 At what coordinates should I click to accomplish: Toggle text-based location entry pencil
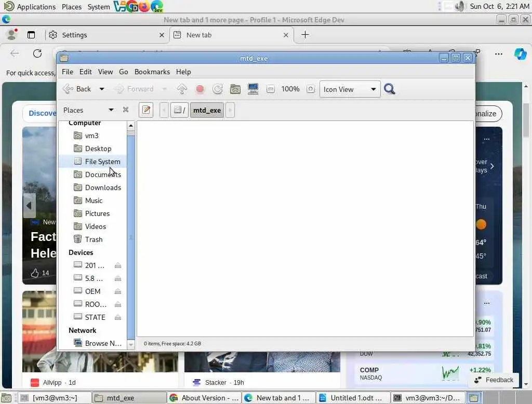click(x=146, y=110)
